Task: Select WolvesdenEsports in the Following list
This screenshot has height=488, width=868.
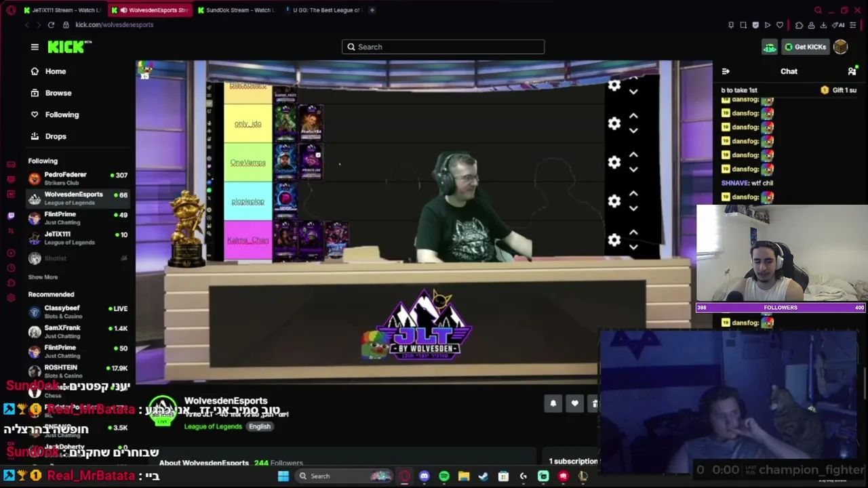Action: (78, 198)
